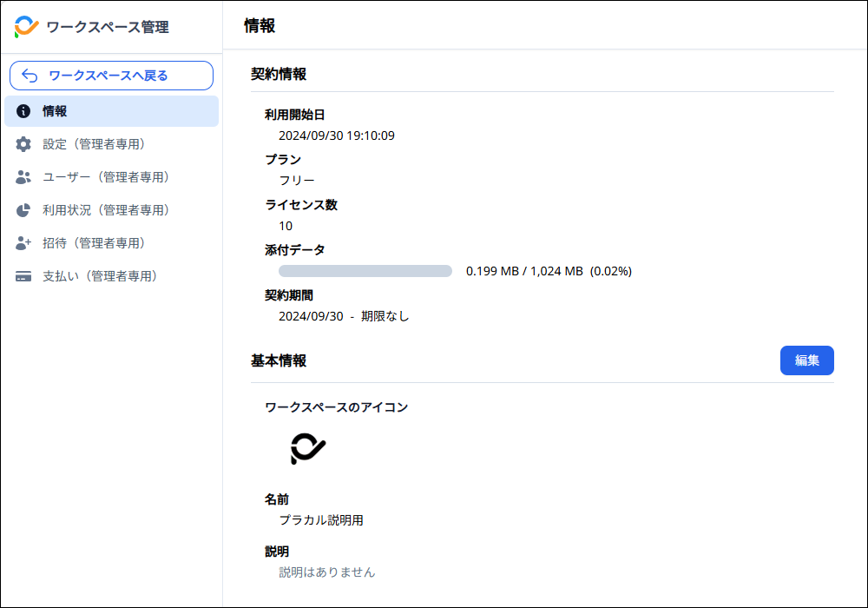Image resolution: width=868 pixels, height=608 pixels.
Task: Click the credit card icon beside 支払い
Action: pyautogui.click(x=23, y=276)
